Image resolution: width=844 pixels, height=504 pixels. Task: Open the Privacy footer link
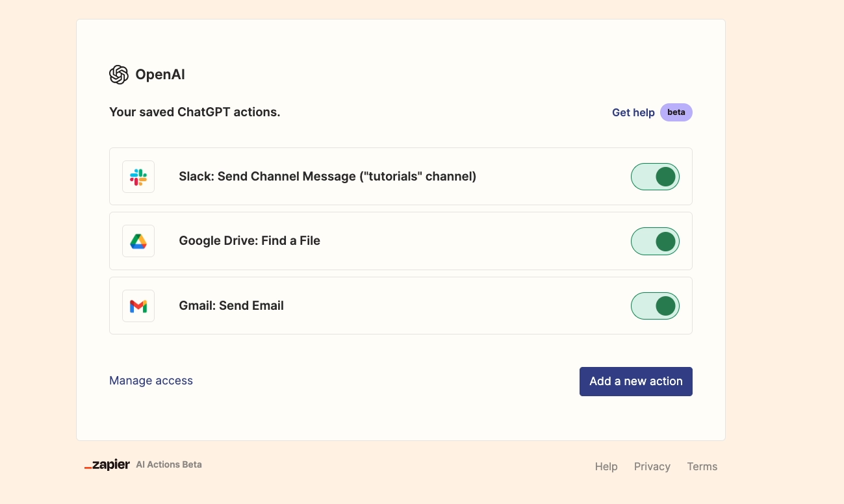point(652,466)
